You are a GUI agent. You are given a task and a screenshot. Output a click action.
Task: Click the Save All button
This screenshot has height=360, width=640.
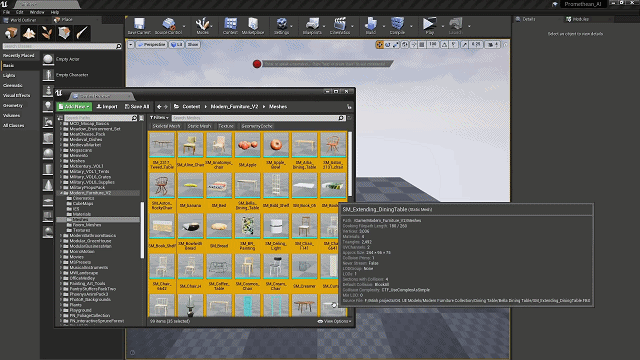point(137,107)
